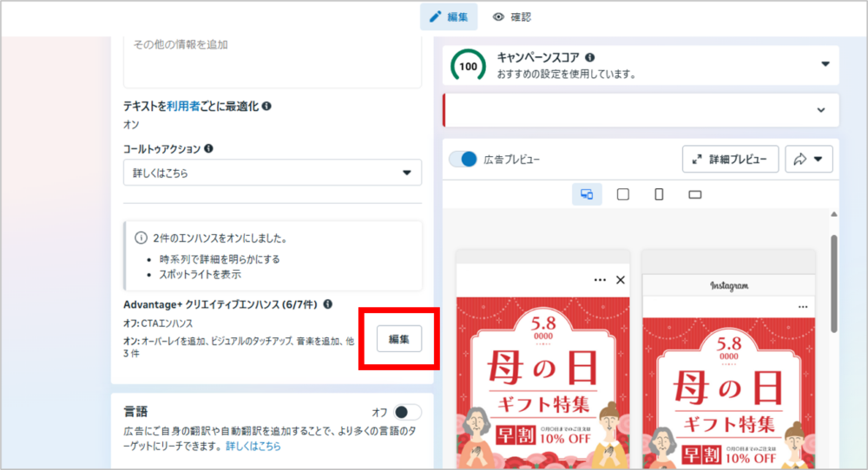
Task: Expand the キャンペーンスコア panel arrow
Action: pyautogui.click(x=825, y=64)
